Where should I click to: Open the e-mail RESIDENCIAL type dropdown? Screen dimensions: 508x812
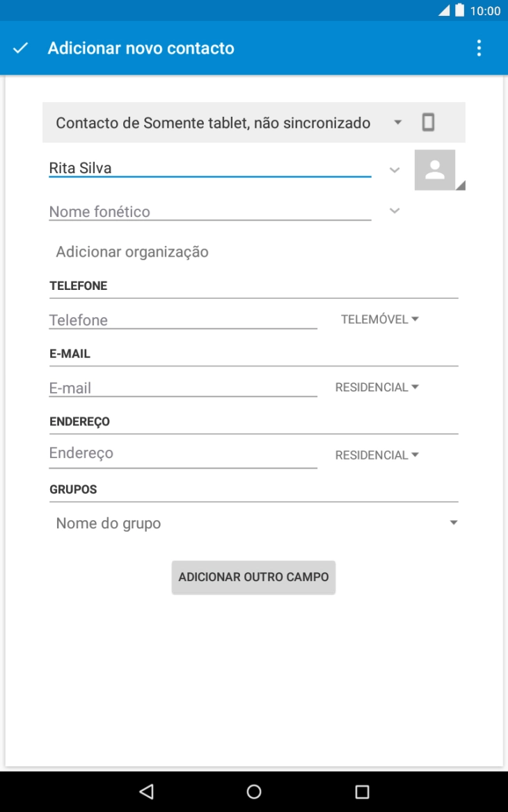tap(377, 387)
